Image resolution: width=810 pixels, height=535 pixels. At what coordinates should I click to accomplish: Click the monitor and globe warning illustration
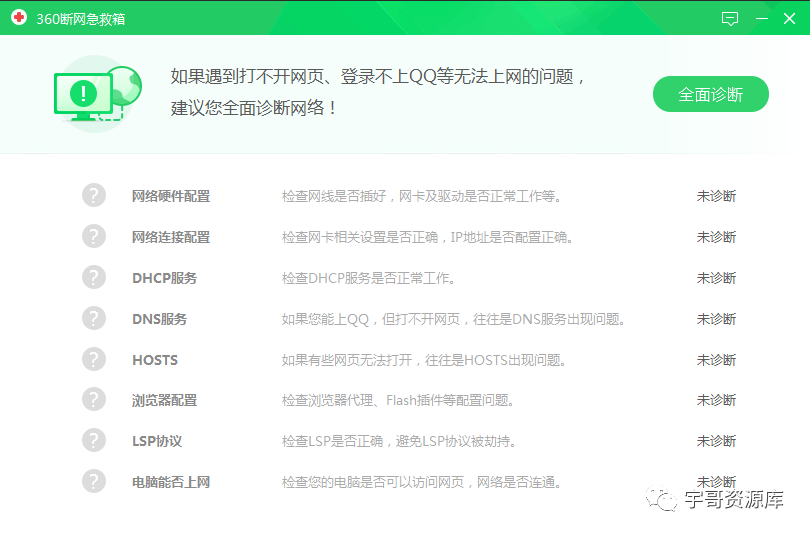(98, 94)
